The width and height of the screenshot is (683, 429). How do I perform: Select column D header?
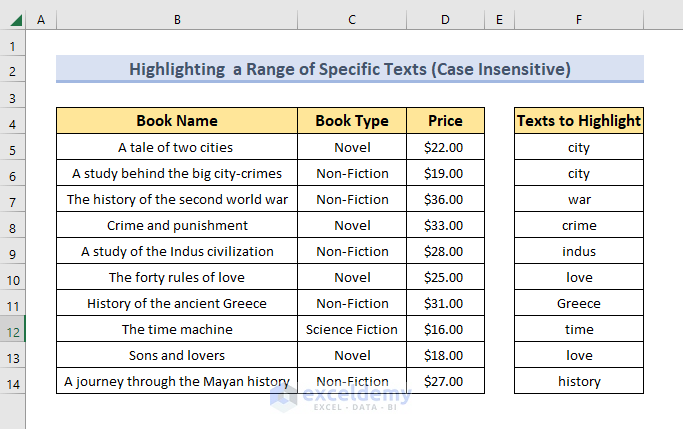[x=445, y=20]
